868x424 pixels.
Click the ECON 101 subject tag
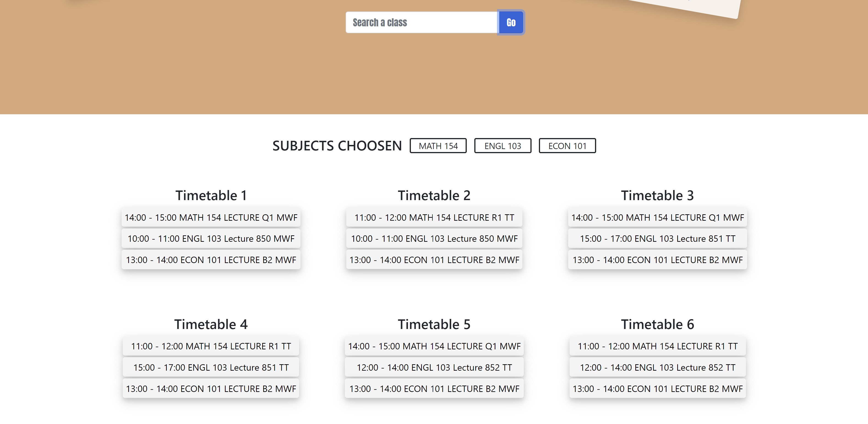[567, 146]
